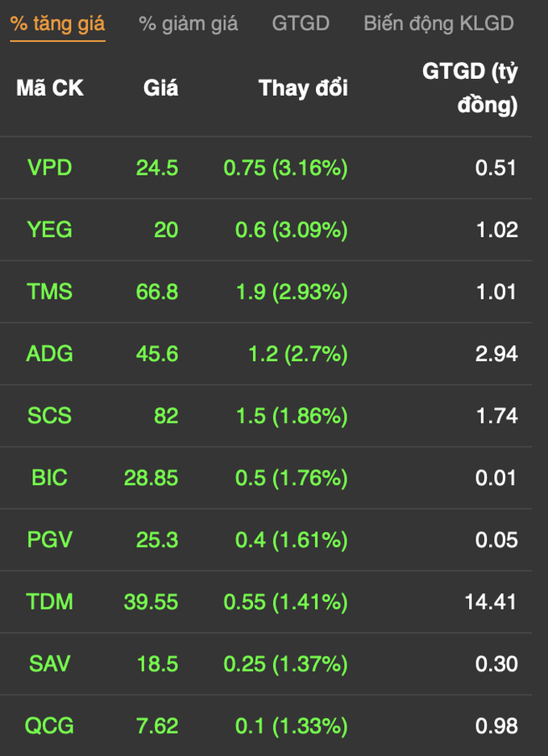Open the QCG stock ticker
The width and height of the screenshot is (548, 756).
click(x=50, y=725)
